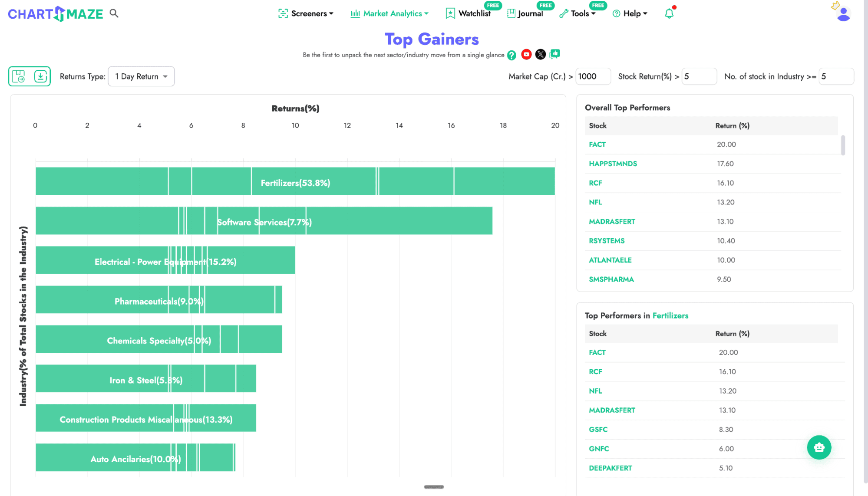868x496 pixels.
Task: Open the RSYSTEMS stock link
Action: click(x=607, y=241)
